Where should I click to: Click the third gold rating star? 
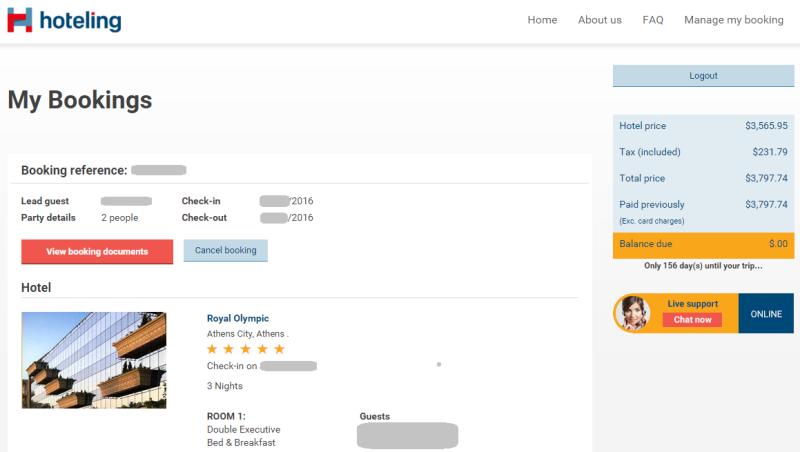coord(245,349)
